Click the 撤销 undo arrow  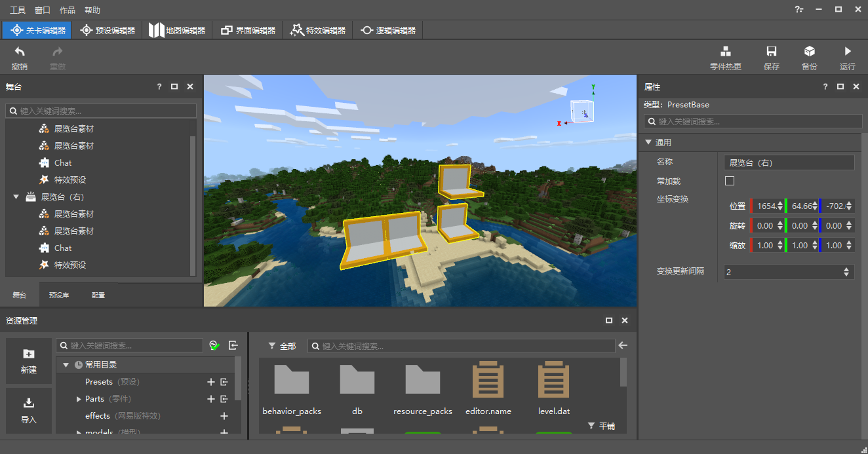pyautogui.click(x=20, y=52)
